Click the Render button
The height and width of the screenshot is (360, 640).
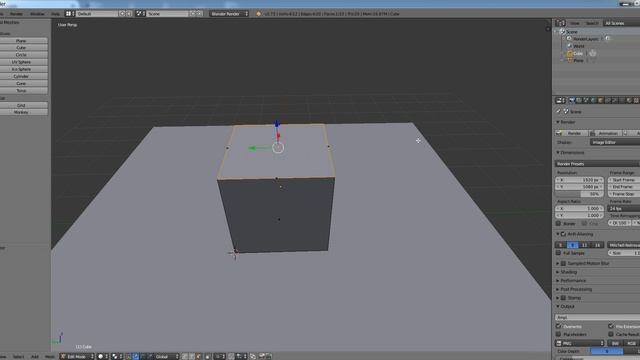[571, 133]
